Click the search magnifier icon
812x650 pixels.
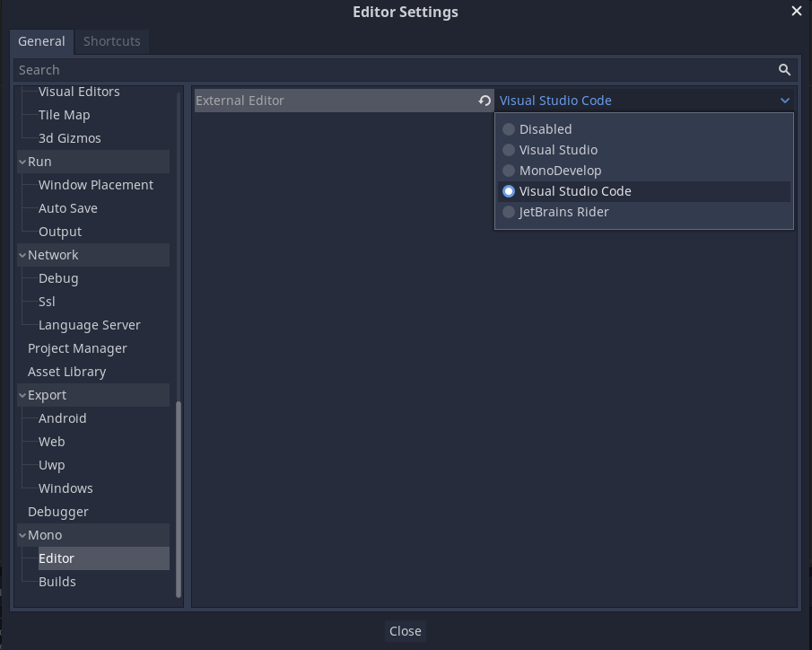coord(784,70)
